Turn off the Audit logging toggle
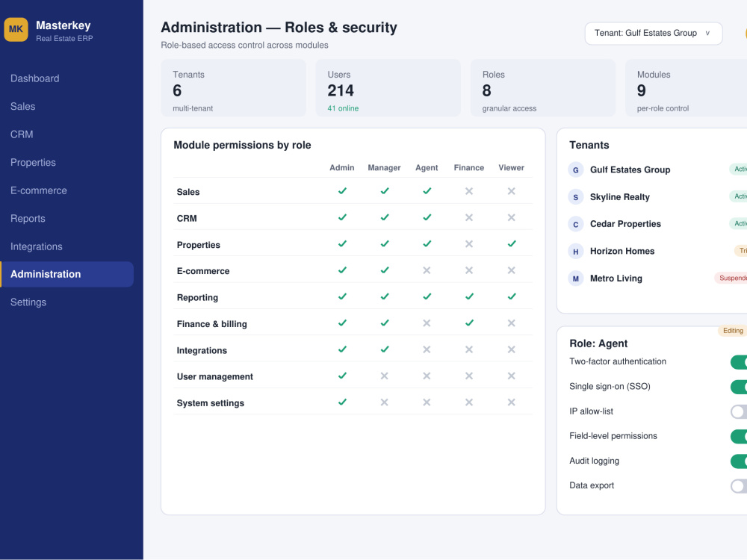Screen dimensions: 747x560 tap(739, 461)
